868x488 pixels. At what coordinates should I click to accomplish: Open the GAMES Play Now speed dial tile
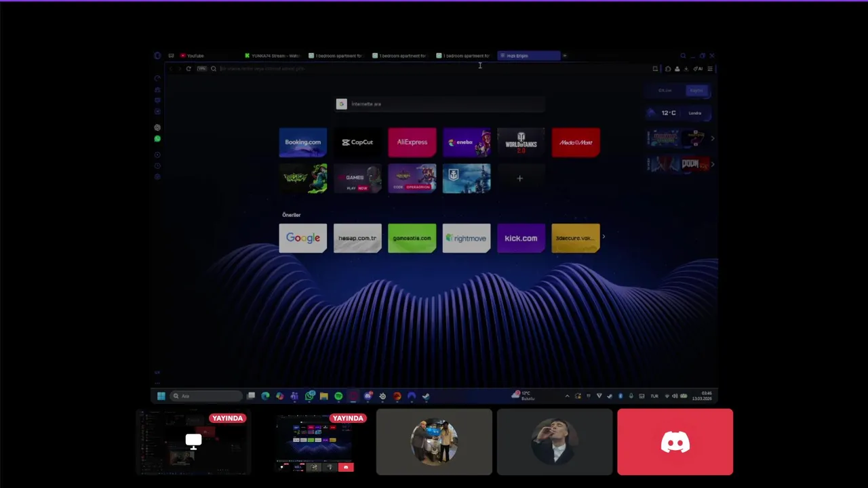tap(357, 178)
